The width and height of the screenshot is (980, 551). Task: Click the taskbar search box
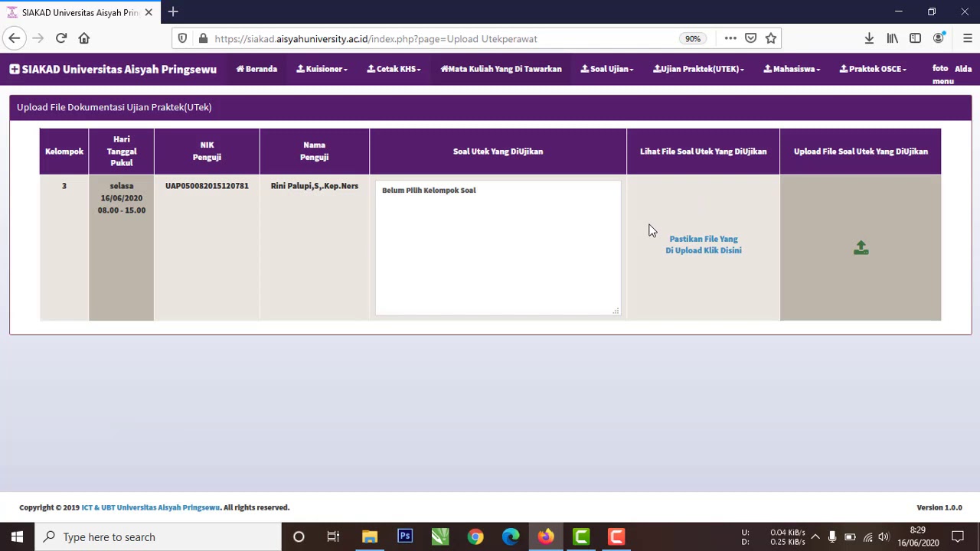tap(158, 536)
